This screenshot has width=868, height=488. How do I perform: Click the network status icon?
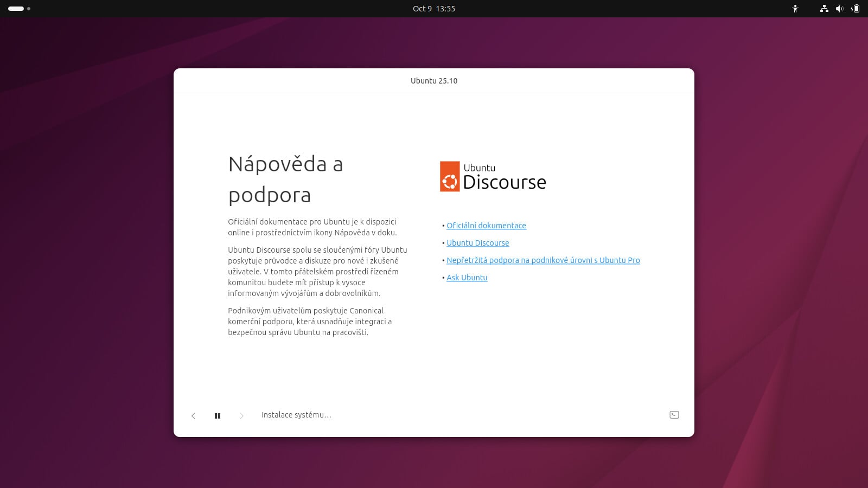[824, 9]
